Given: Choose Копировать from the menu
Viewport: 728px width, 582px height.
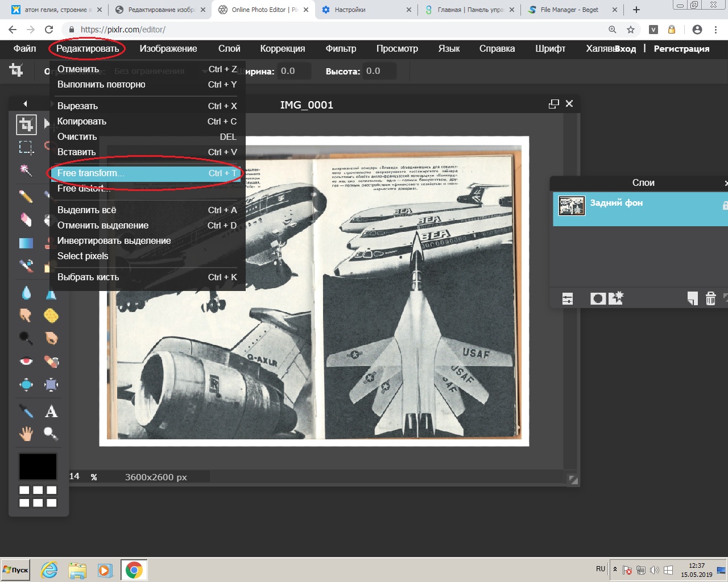Looking at the screenshot, I should 147,122.
